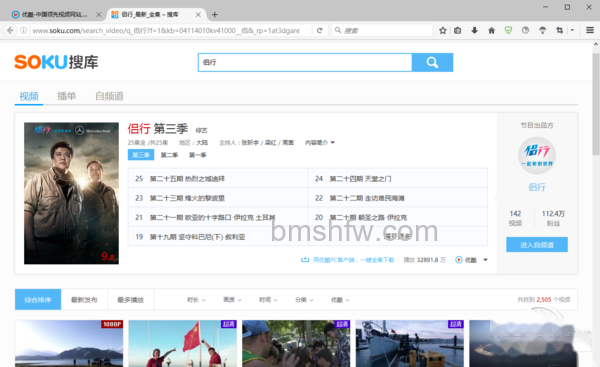Image resolution: width=600 pixels, height=367 pixels.
Task: Click the 112.4万 粉丝 count
Action: pyautogui.click(x=553, y=218)
